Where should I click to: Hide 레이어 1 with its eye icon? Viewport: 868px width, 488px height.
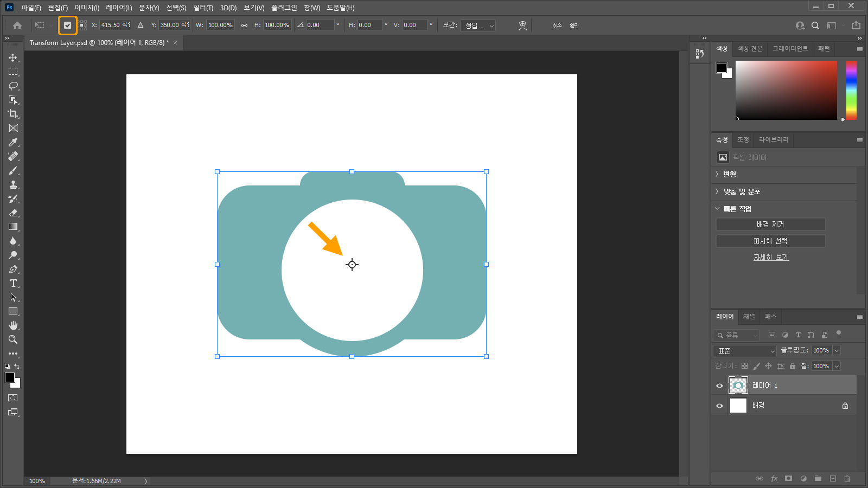click(x=720, y=386)
